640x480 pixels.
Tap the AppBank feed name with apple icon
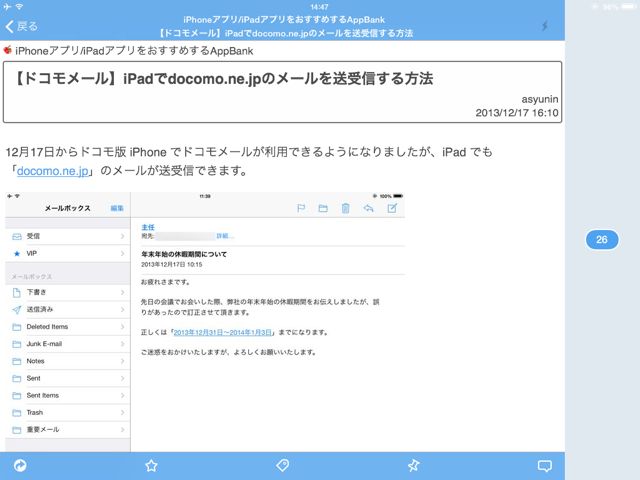coord(129,51)
